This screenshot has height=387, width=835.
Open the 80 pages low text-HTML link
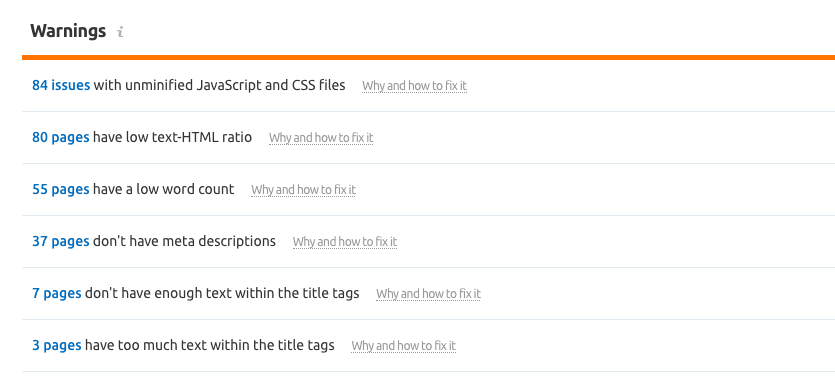coord(61,137)
